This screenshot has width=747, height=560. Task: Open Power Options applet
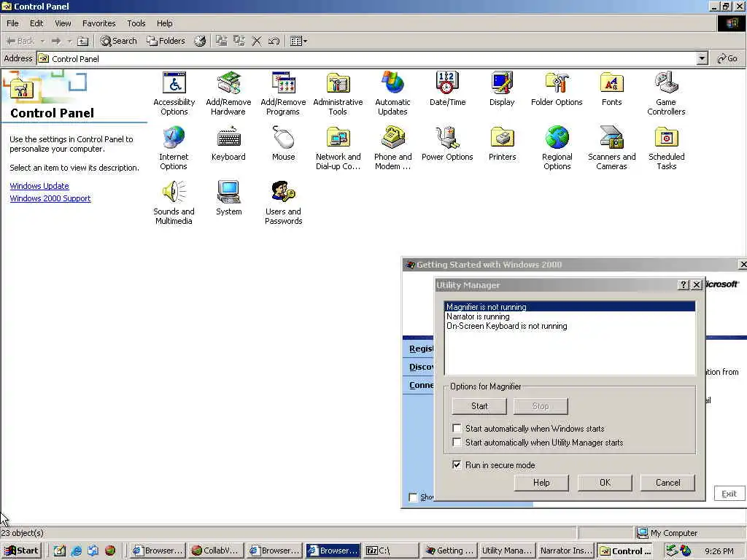447,144
